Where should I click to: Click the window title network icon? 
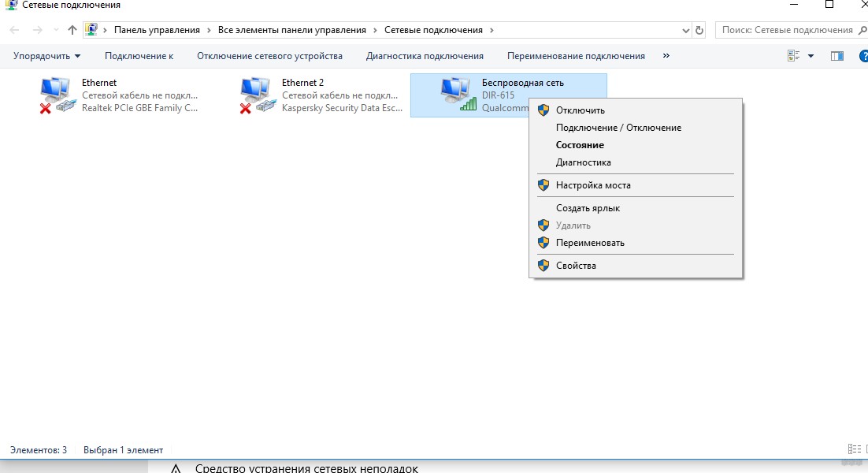11,5
